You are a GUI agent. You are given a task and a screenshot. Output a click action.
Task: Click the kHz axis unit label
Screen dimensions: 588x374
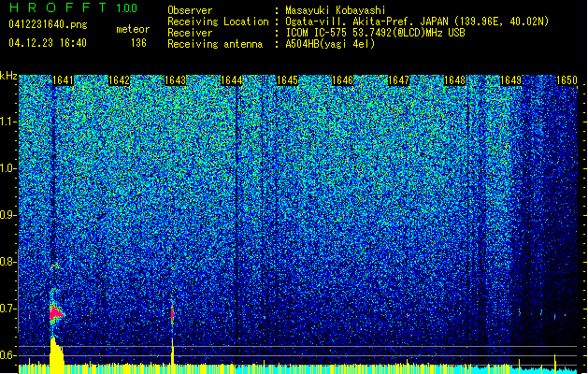(x=8, y=76)
